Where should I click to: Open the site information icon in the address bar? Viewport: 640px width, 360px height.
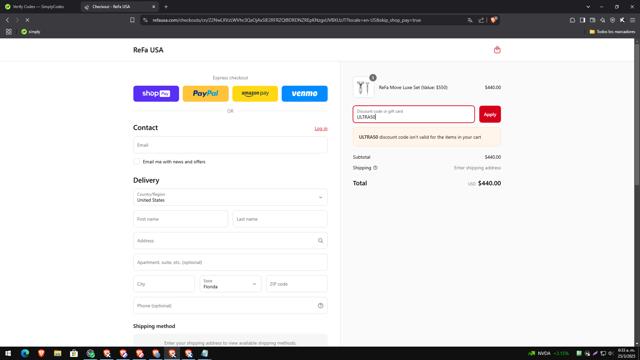(145, 20)
